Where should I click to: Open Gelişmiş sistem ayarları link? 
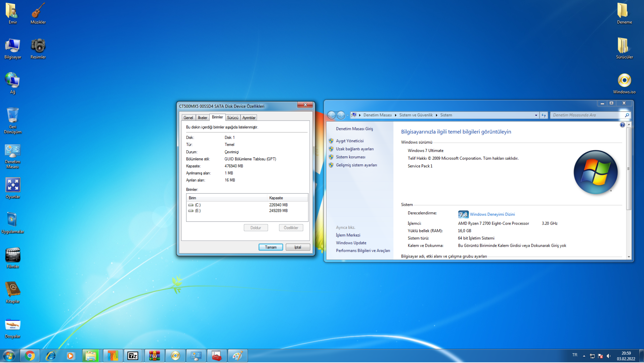[356, 165]
